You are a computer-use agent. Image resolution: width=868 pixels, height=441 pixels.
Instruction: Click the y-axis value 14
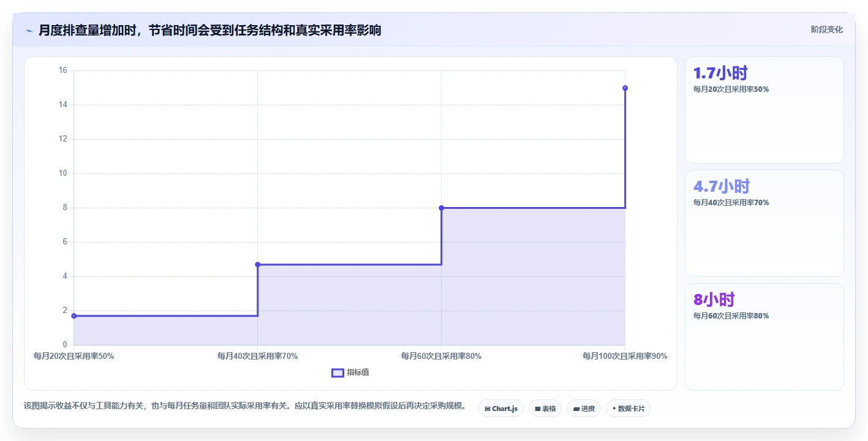(62, 105)
